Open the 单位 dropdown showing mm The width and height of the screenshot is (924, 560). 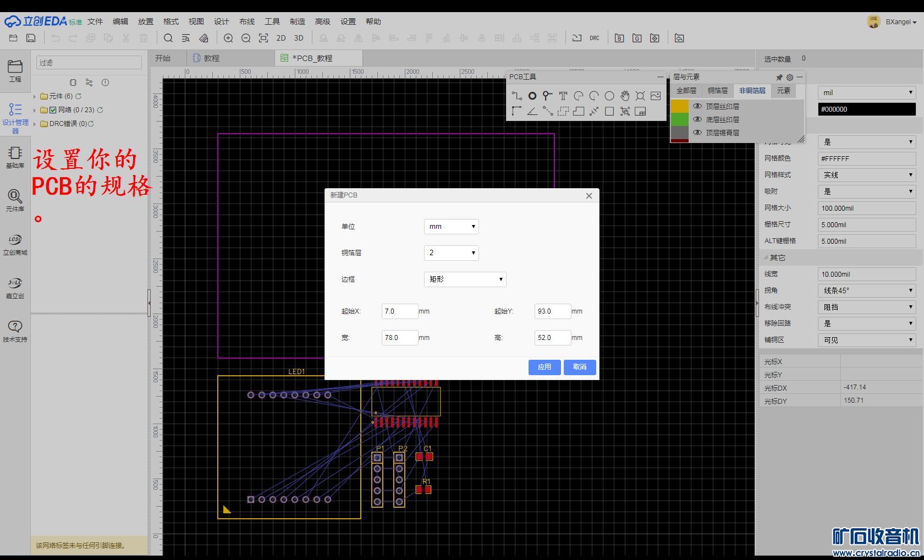click(x=451, y=227)
